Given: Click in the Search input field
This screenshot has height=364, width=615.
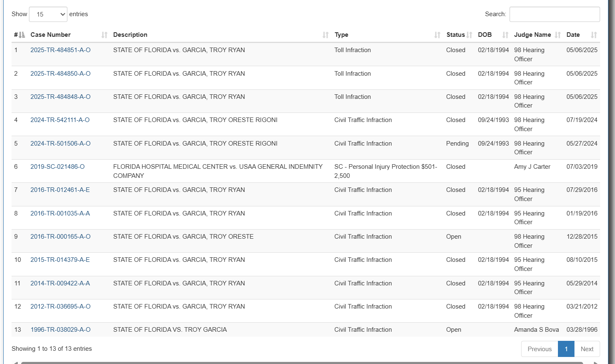Looking at the screenshot, I should pos(554,14).
